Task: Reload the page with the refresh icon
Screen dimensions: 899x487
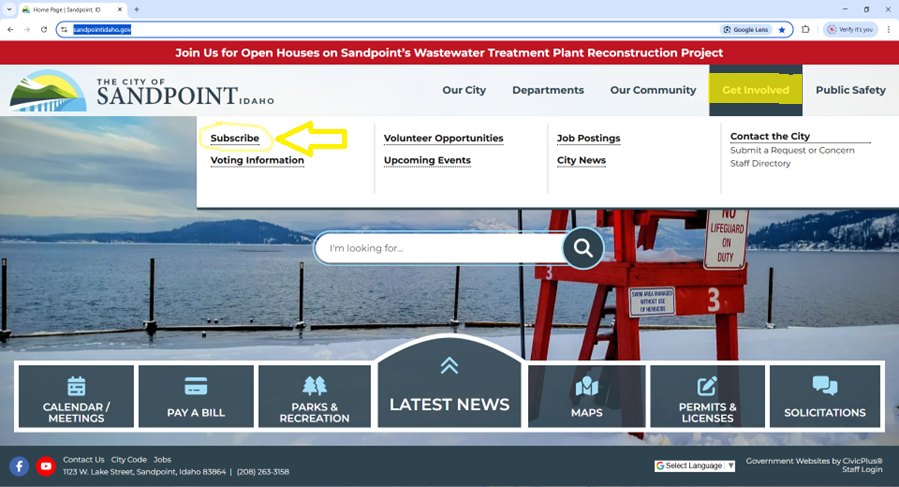Action: click(44, 29)
